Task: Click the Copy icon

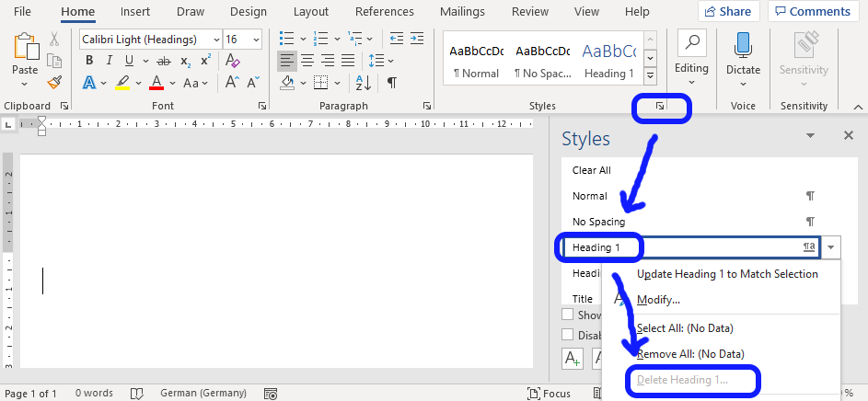Action: point(54,61)
